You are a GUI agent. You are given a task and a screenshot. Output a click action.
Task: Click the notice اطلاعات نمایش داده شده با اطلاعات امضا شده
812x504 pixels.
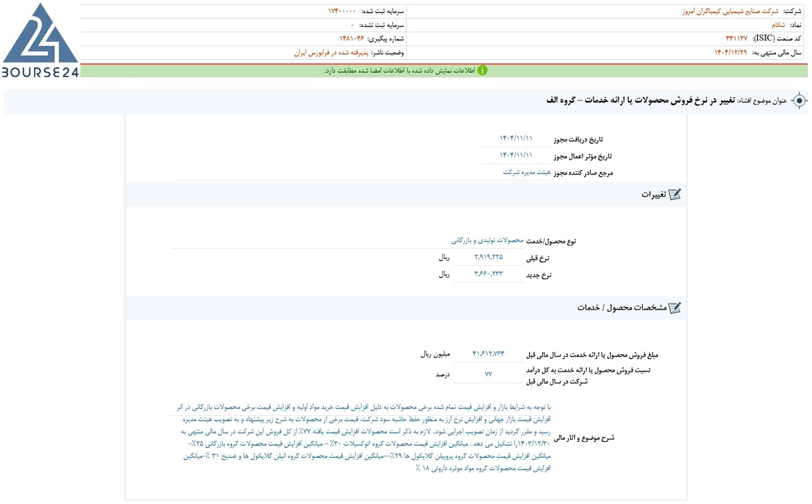point(400,70)
